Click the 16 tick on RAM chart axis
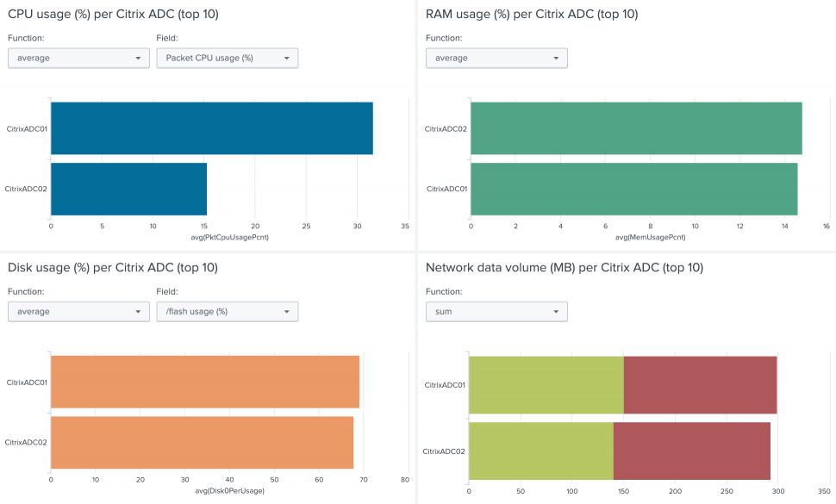This screenshot has height=504, width=836. point(827,227)
